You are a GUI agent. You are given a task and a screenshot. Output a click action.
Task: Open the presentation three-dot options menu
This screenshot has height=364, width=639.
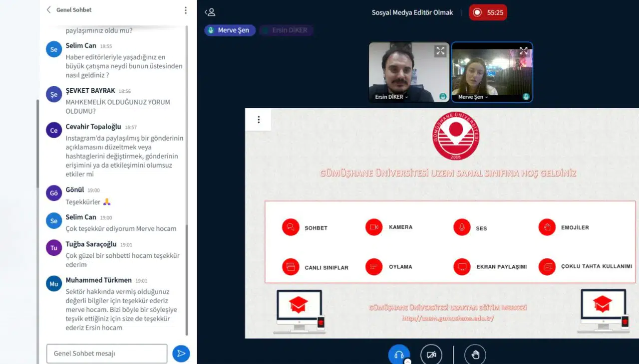click(x=258, y=120)
